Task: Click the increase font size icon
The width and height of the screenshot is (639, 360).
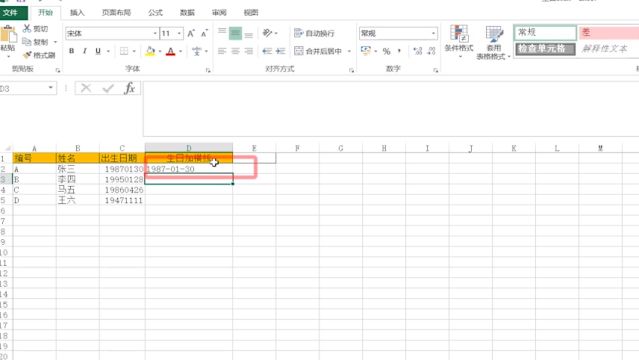Action: [191, 33]
